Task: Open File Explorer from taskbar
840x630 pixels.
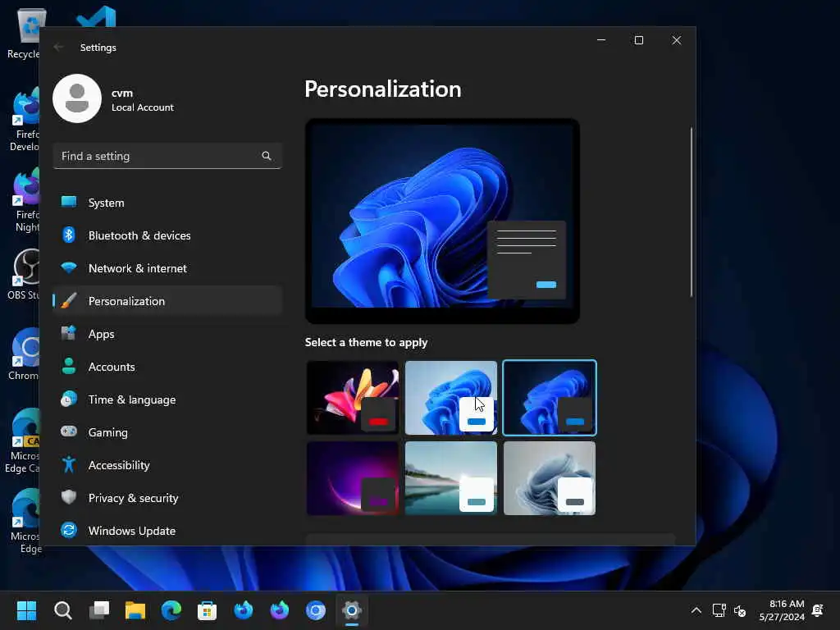Action: (135, 610)
